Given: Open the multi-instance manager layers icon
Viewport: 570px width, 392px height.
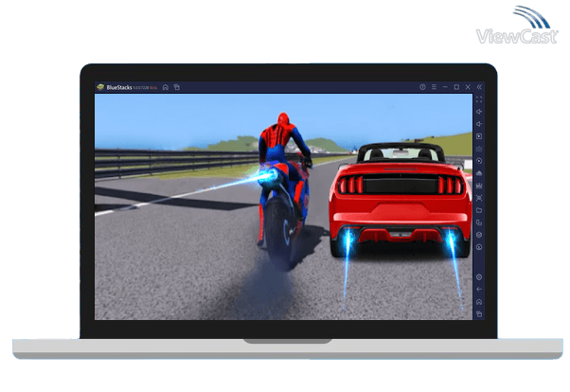Looking at the screenshot, I should pyautogui.click(x=479, y=235).
